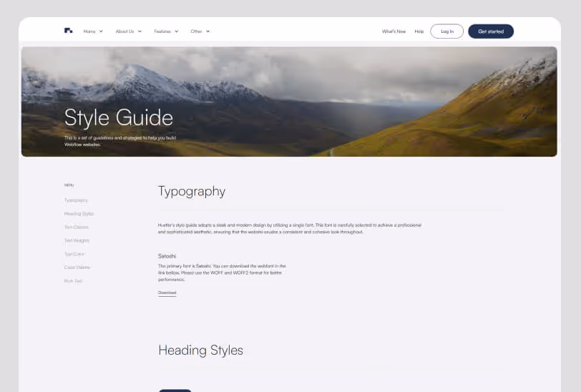This screenshot has width=581, height=392.
Task: Open the Features dropdown menu
Action: click(166, 31)
